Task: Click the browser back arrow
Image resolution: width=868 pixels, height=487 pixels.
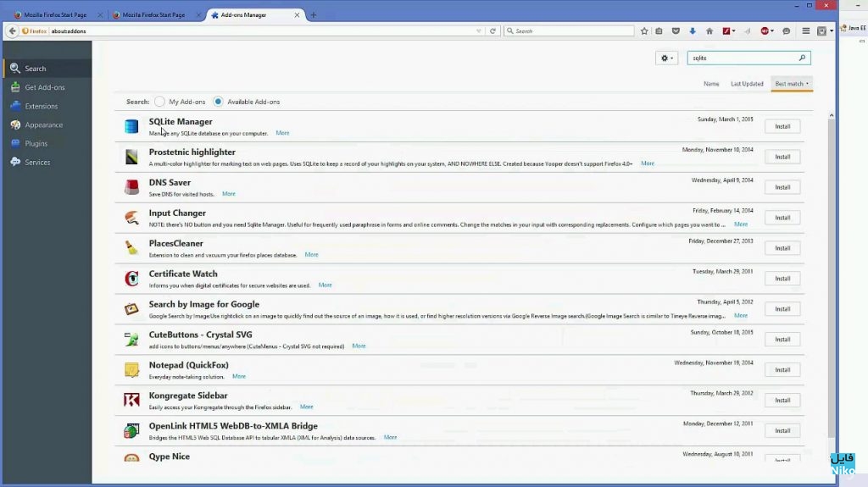Action: point(12,31)
